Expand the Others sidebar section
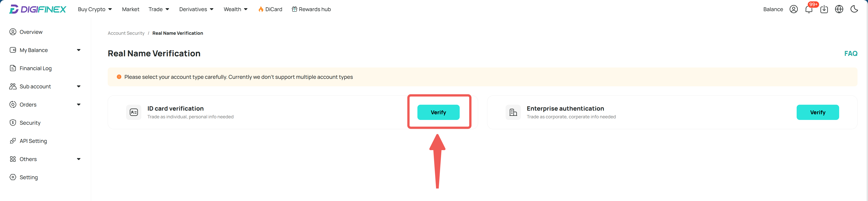868x201 pixels. pos(45,159)
